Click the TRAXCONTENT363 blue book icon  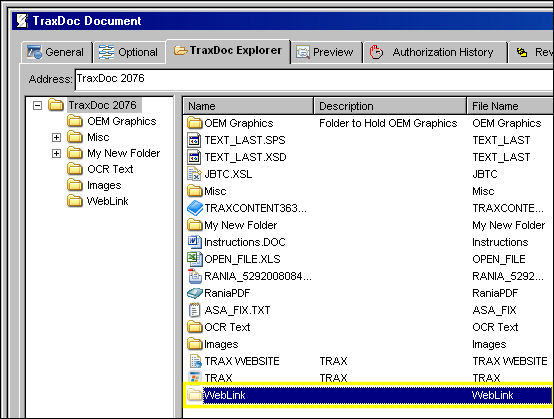click(x=195, y=208)
